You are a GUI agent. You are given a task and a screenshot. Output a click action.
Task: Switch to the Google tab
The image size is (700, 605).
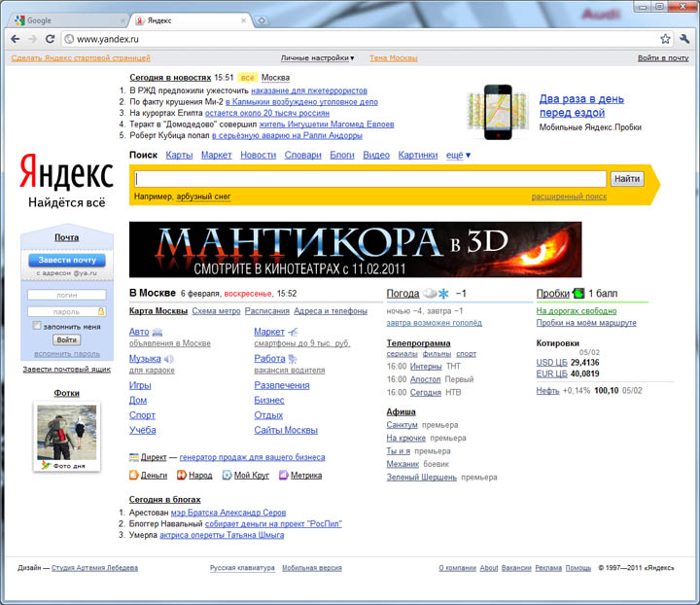click(69, 20)
